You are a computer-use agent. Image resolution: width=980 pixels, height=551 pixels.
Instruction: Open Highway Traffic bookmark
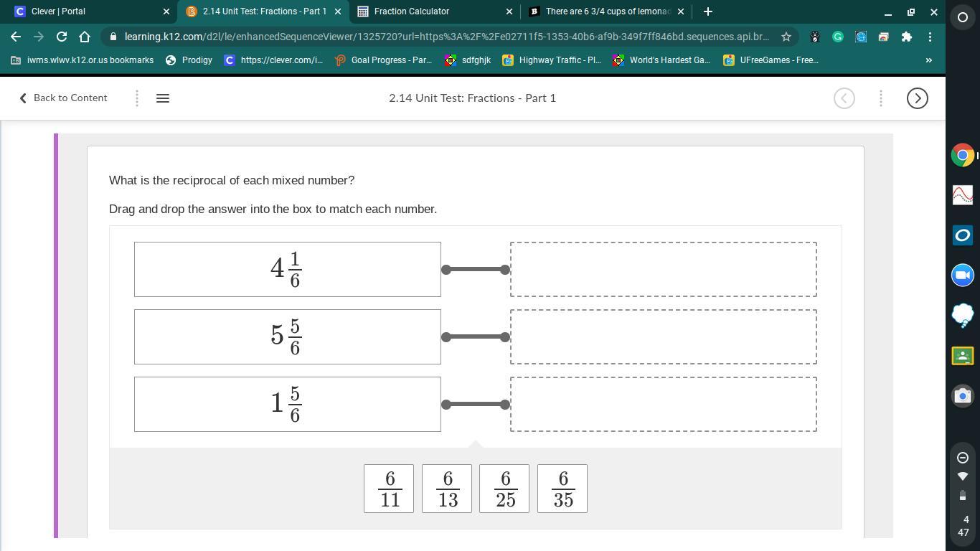pos(552,60)
